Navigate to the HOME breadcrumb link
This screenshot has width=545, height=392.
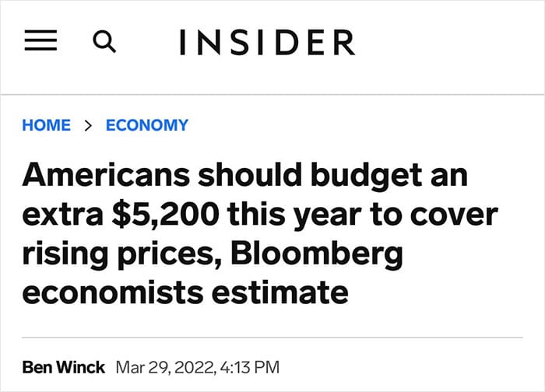click(46, 125)
